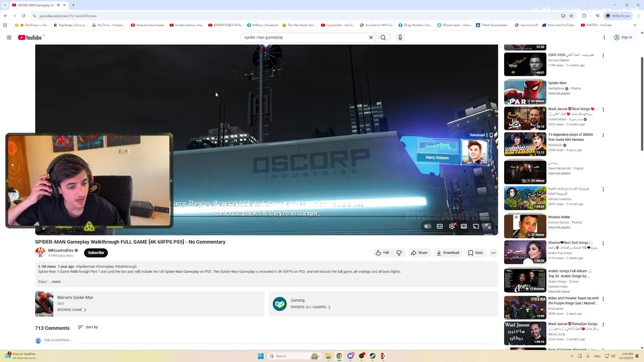
Task: Browse all gaming category
Action: 310,307
